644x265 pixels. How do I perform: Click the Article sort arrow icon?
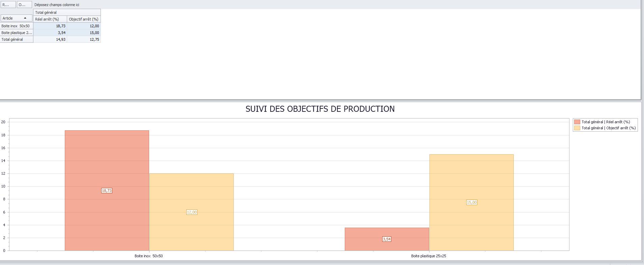(x=25, y=18)
